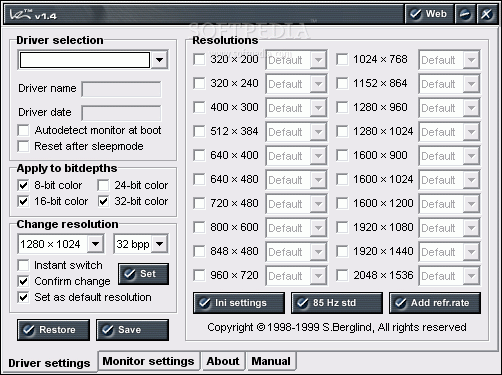Expand refresh rate dropdown for 1152 × 864

[471, 84]
